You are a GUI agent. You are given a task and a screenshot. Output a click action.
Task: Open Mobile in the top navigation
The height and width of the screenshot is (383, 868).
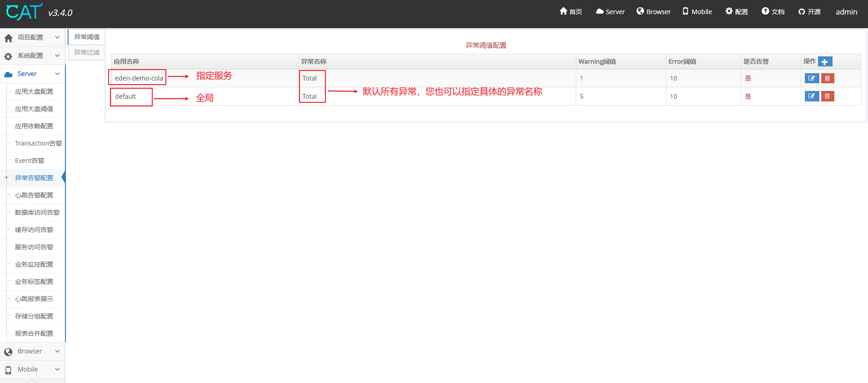697,11
